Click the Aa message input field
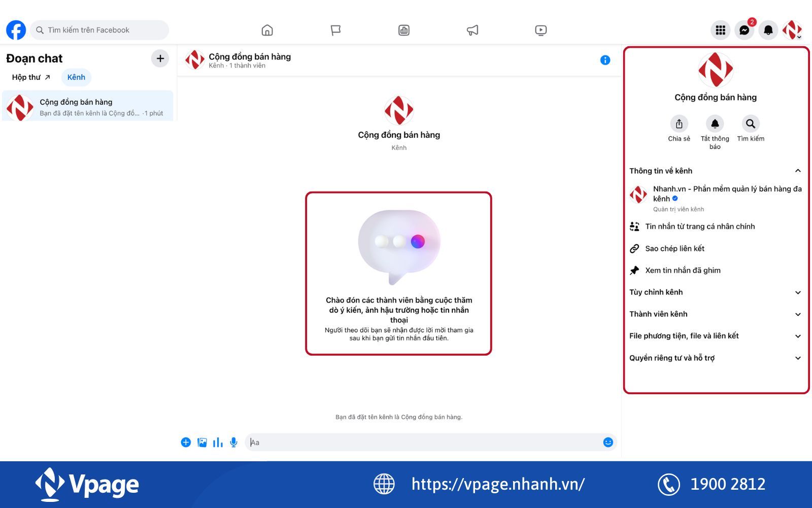The height and width of the screenshot is (508, 812). click(424, 442)
